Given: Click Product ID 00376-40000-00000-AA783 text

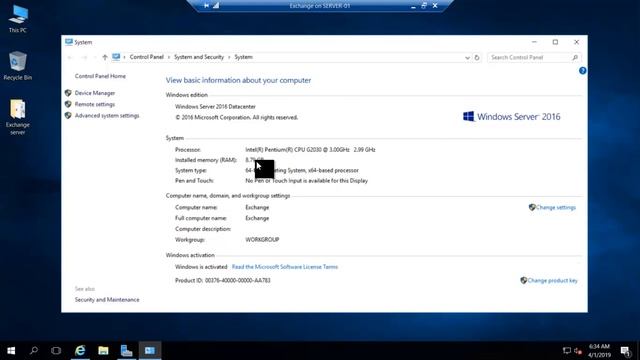Looking at the screenshot, I should tap(223, 280).
